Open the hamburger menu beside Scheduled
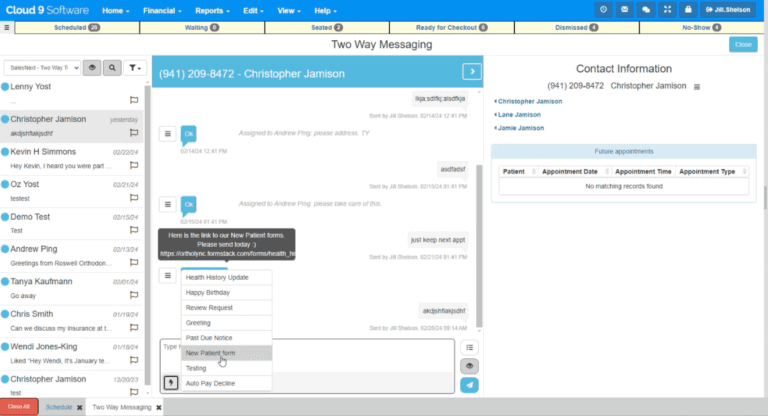 [7, 27]
